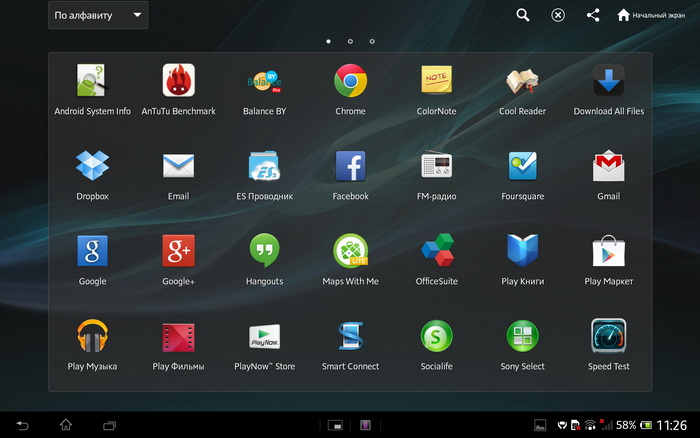Go to the second app drawer page dot
Image resolution: width=700 pixels, height=438 pixels.
pyautogui.click(x=350, y=41)
